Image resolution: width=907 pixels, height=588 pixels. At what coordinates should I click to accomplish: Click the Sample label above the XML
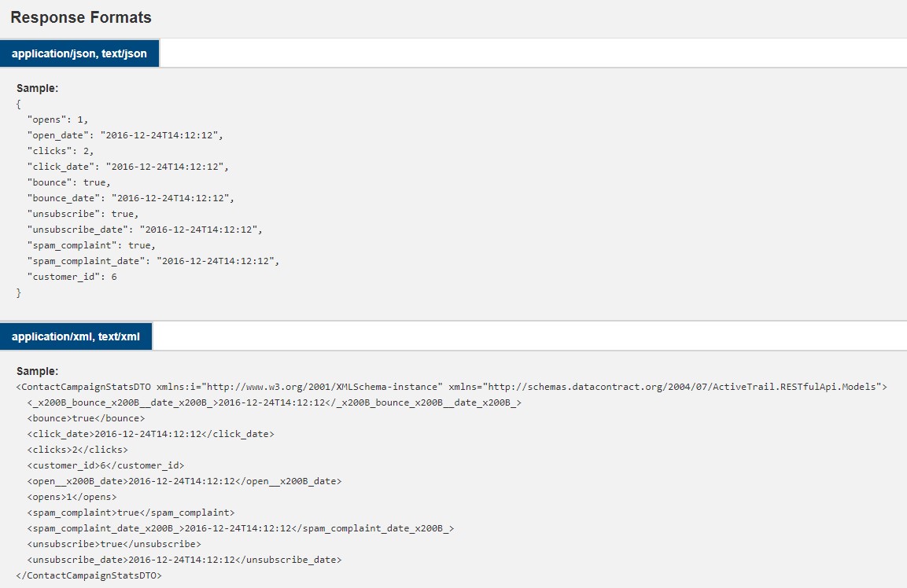38,371
